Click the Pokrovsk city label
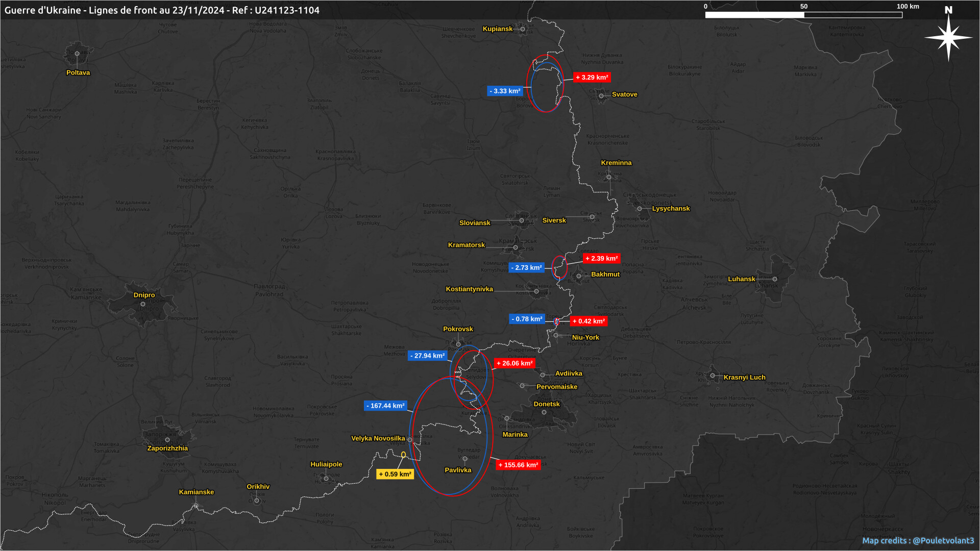 (x=458, y=329)
